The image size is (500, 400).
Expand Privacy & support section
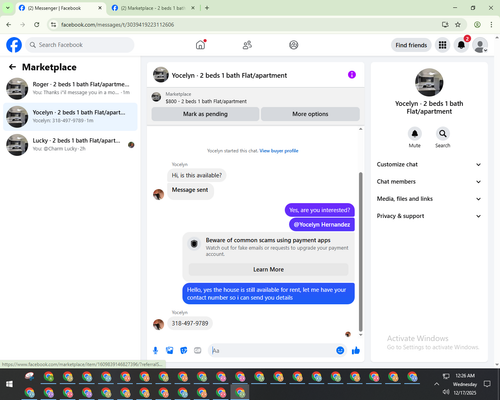(429, 216)
